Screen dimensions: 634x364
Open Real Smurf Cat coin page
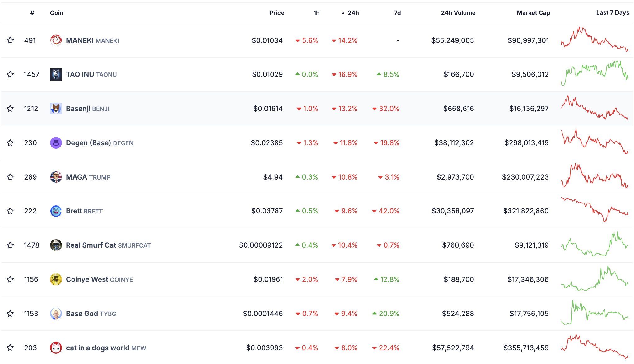coord(108,245)
